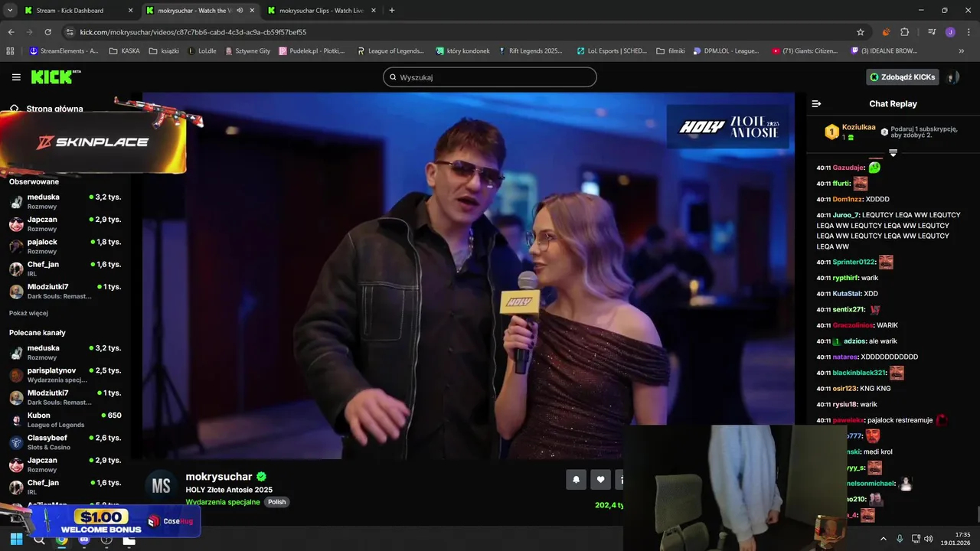Image resolution: width=980 pixels, height=551 pixels.
Task: Open meduska channel in Obserwowane list
Action: pyautogui.click(x=65, y=201)
